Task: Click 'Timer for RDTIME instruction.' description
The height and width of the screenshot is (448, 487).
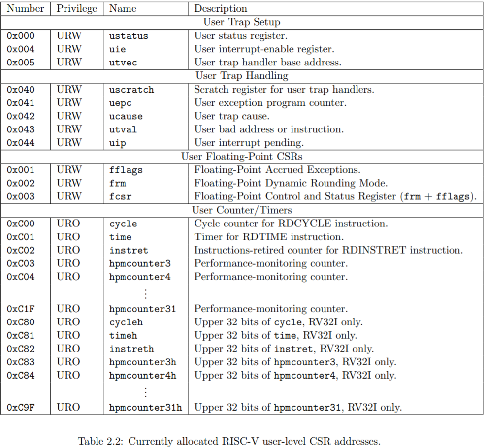Action: (269, 237)
